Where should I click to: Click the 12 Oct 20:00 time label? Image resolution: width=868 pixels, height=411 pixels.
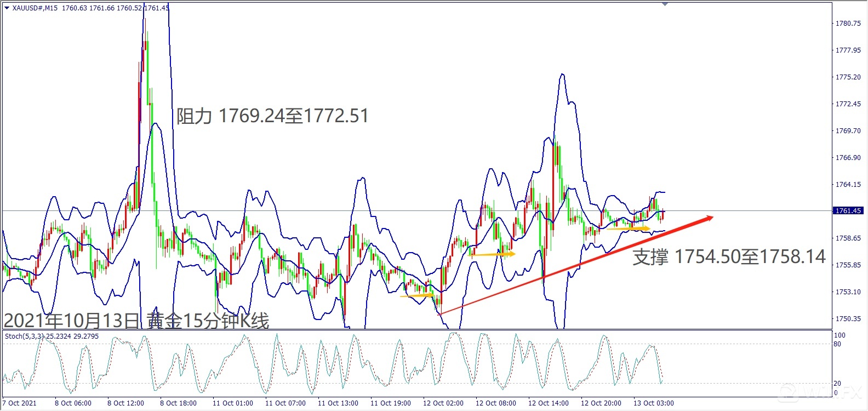tap(601, 403)
